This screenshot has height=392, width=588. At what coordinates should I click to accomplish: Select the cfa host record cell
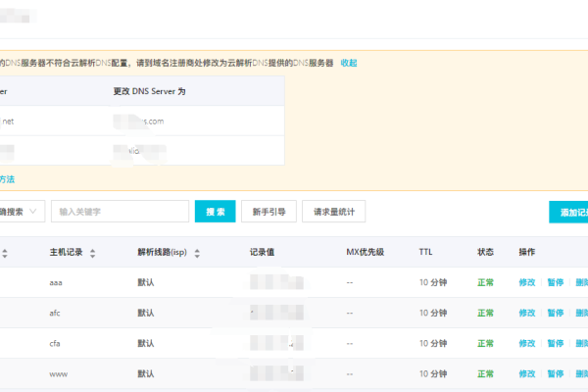click(x=55, y=343)
